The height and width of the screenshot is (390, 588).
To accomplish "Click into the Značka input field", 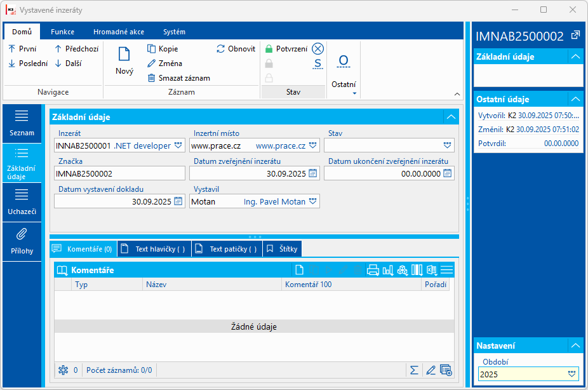I will coord(119,173).
